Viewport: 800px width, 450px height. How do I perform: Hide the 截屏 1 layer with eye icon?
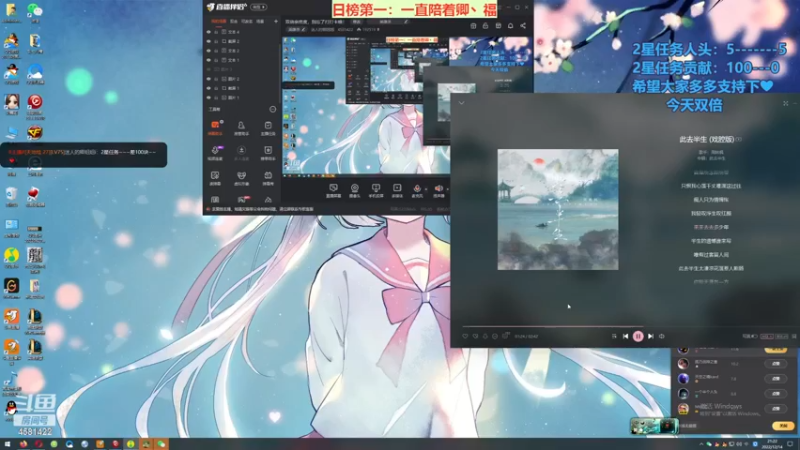click(x=208, y=88)
